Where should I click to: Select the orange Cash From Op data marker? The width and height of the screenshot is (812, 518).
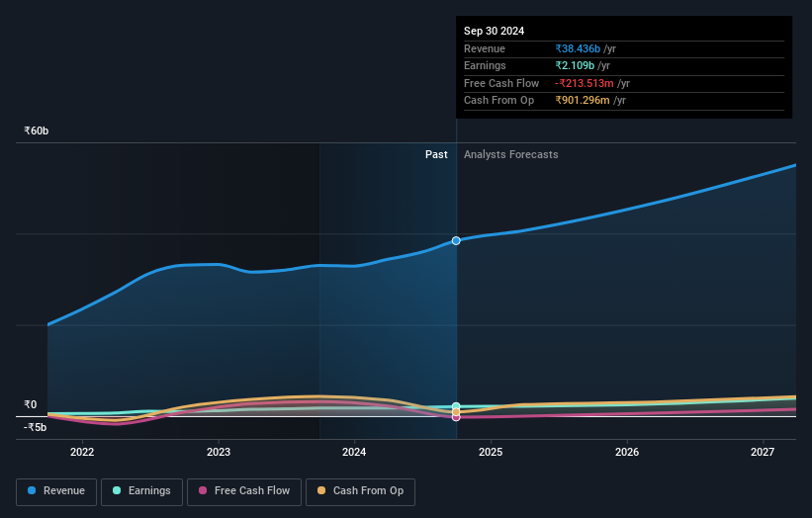coord(456,412)
